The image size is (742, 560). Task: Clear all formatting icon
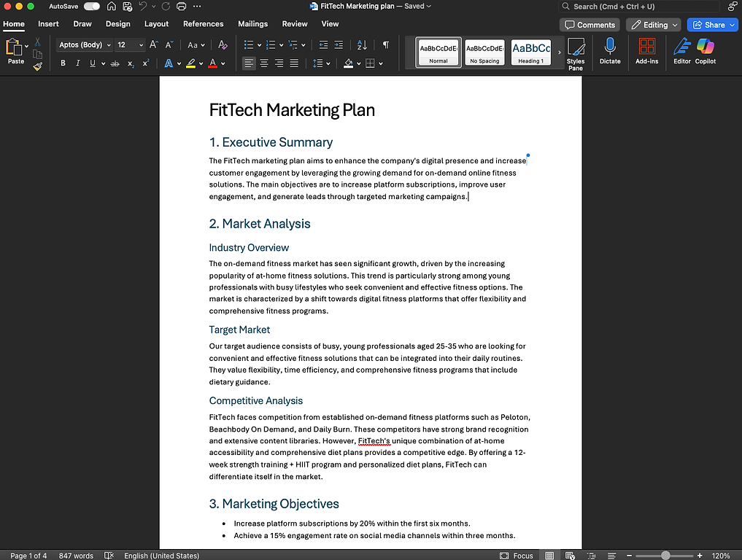tap(223, 45)
